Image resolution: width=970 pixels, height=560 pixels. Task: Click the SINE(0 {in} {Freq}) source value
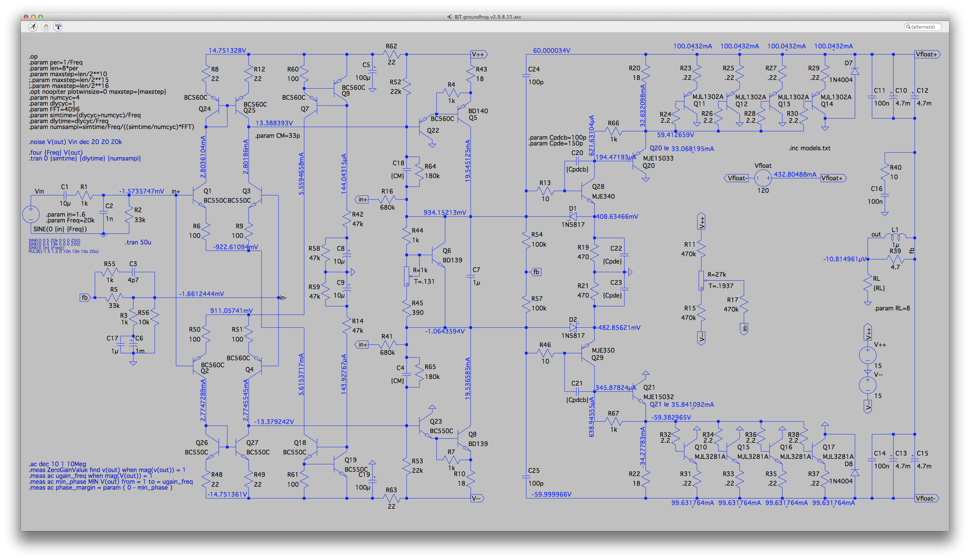pyautogui.click(x=60, y=229)
